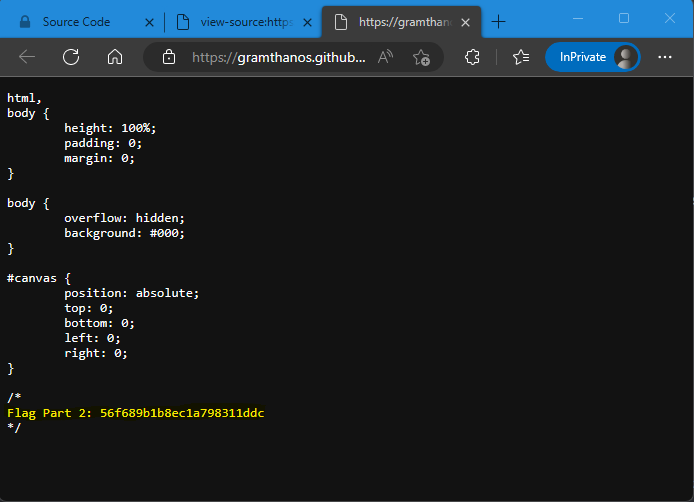The height and width of the screenshot is (502, 694).
Task: Click the browser back arrow
Action: 27,57
